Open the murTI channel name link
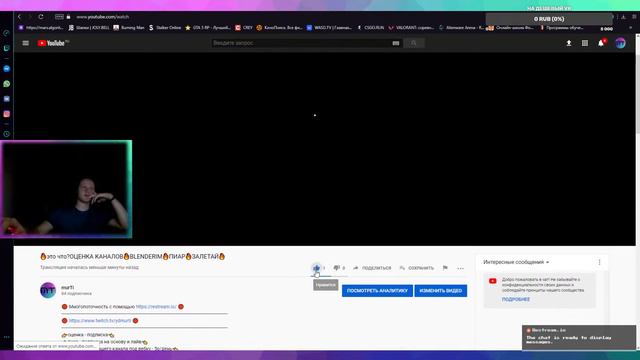 pyautogui.click(x=67, y=287)
